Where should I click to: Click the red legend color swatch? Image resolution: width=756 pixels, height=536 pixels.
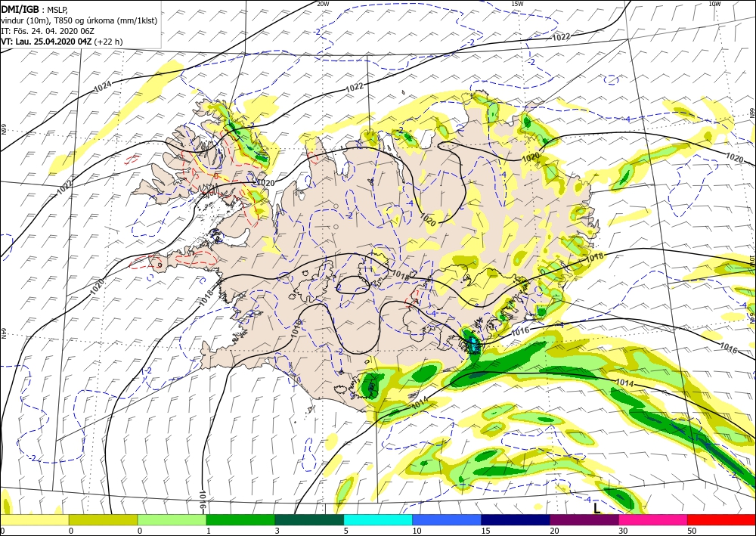[722, 519]
